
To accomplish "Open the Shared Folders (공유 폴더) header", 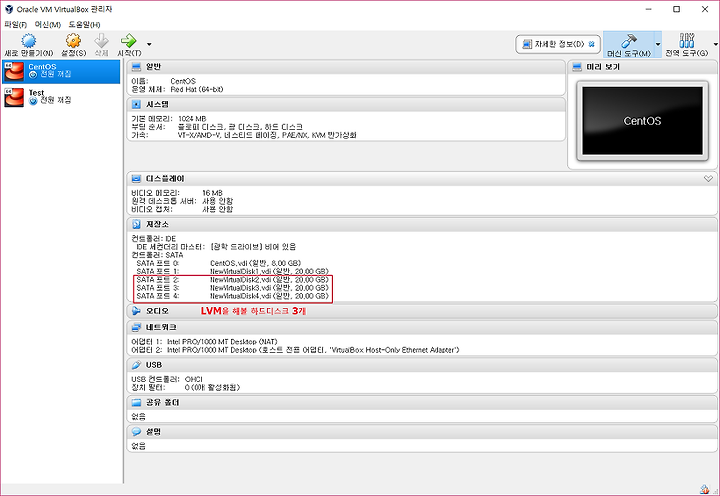I will tap(422, 403).
